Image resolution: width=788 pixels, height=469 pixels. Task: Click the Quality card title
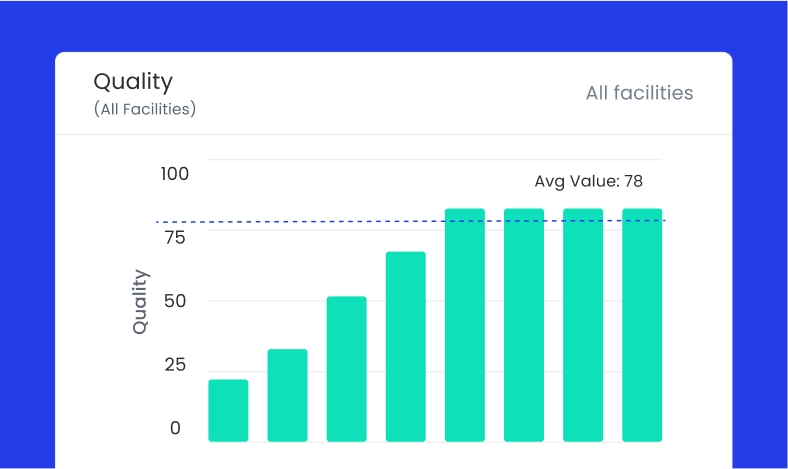coord(133,81)
